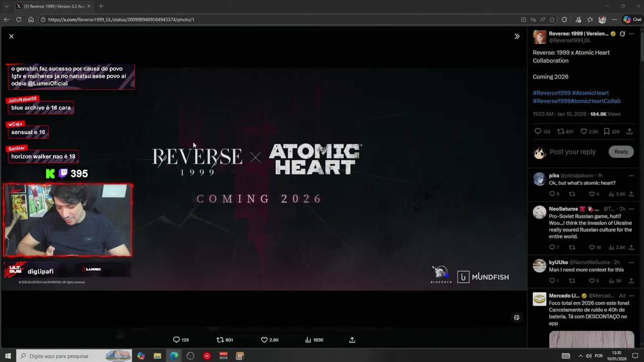Screen dimensions: 644x362
Task: Click the repost icon showing 801 in side panel
Action: click(x=560, y=131)
